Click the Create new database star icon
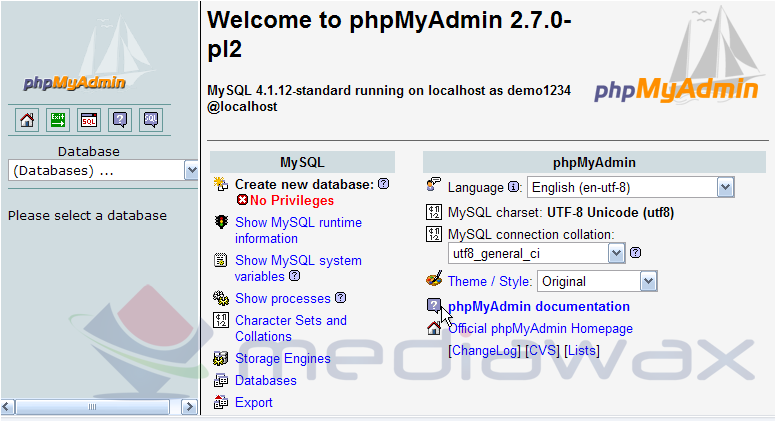 (221, 184)
